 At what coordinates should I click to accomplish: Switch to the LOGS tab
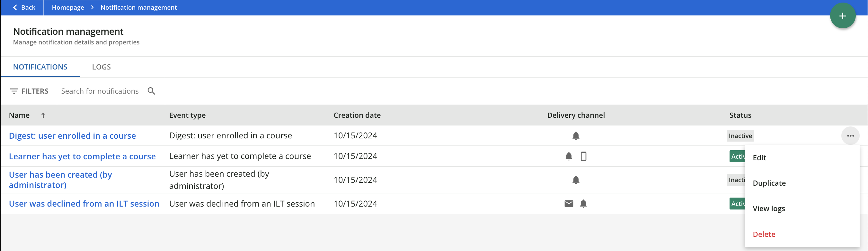coord(102,67)
